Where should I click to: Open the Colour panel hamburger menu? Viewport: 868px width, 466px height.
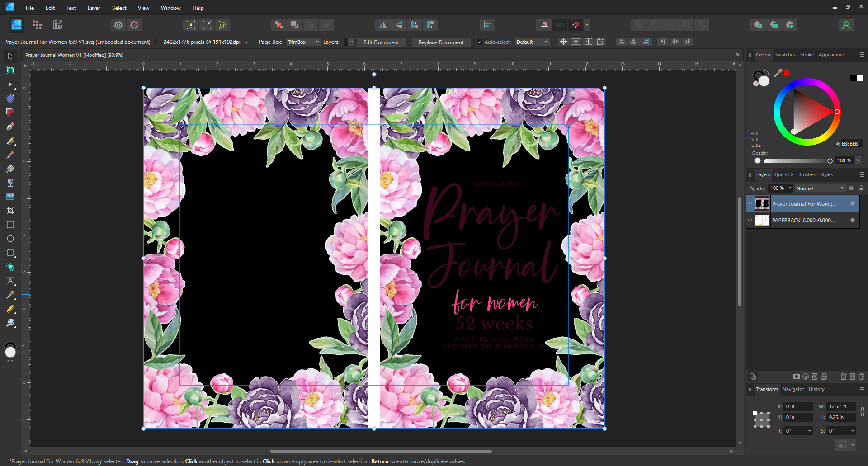coord(862,55)
